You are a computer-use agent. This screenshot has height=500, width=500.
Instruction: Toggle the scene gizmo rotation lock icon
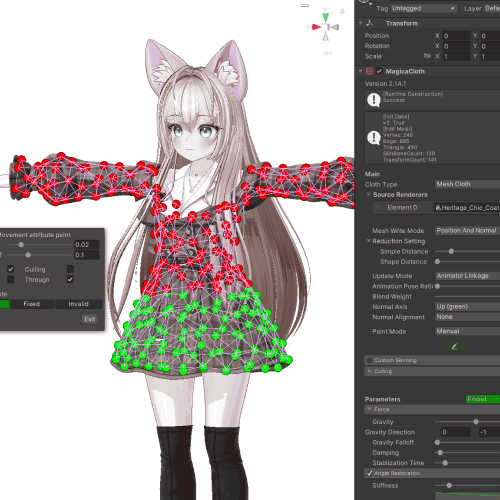342,11
